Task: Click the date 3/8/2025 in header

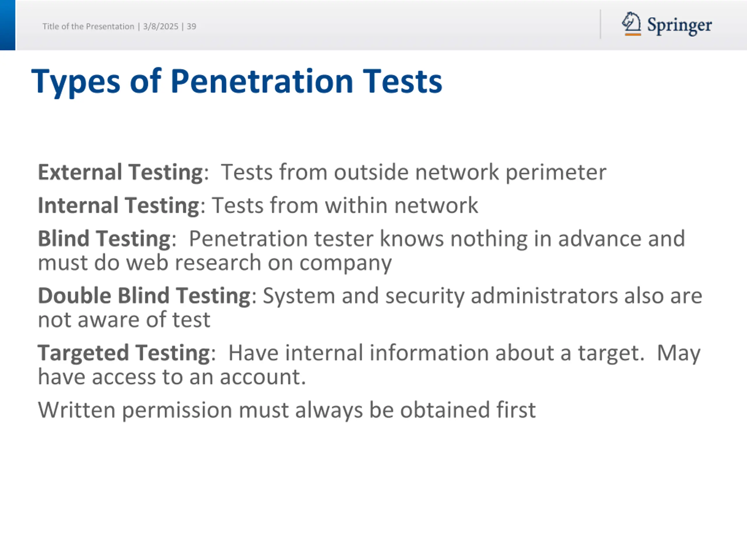Action: [160, 26]
